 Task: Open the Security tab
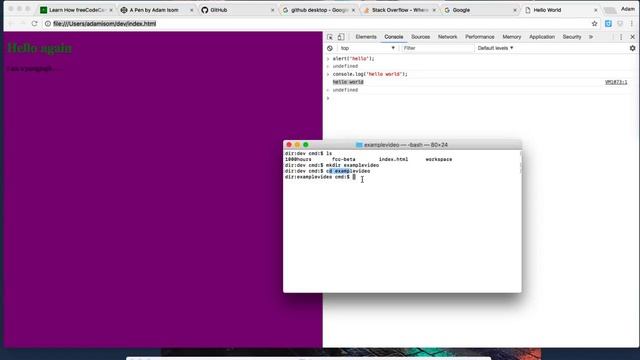571,37
